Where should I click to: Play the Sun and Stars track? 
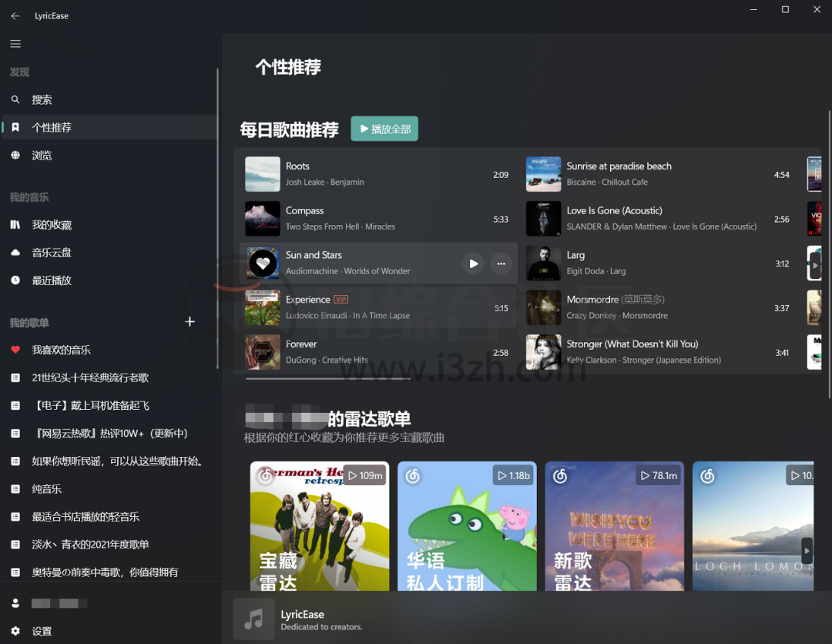[x=473, y=263]
